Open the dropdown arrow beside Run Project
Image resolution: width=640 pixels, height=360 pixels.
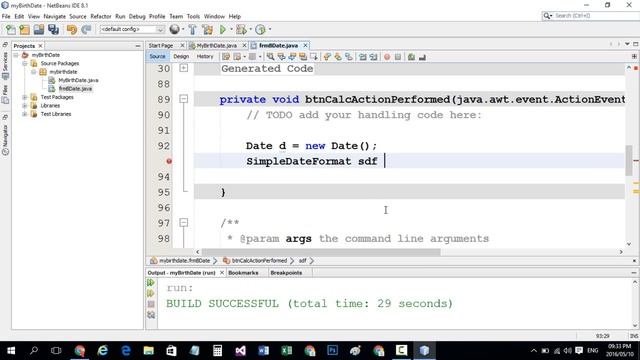pyautogui.click(x=231, y=29)
